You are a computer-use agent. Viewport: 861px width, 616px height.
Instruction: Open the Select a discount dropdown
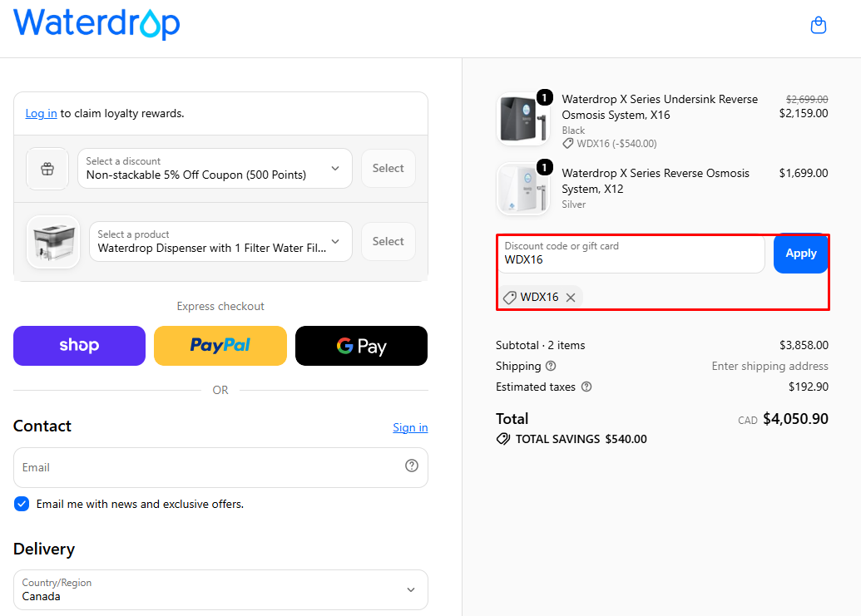pos(215,169)
